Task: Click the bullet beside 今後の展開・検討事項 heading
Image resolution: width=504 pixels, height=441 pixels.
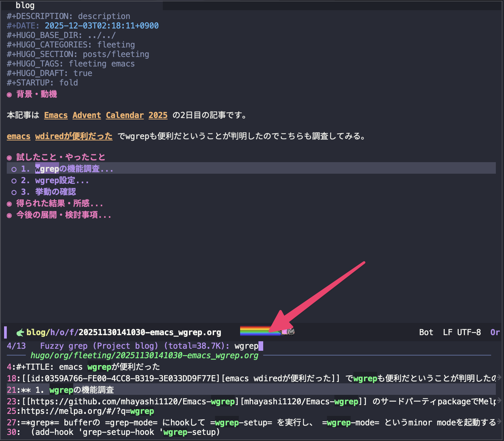Action: click(9, 215)
